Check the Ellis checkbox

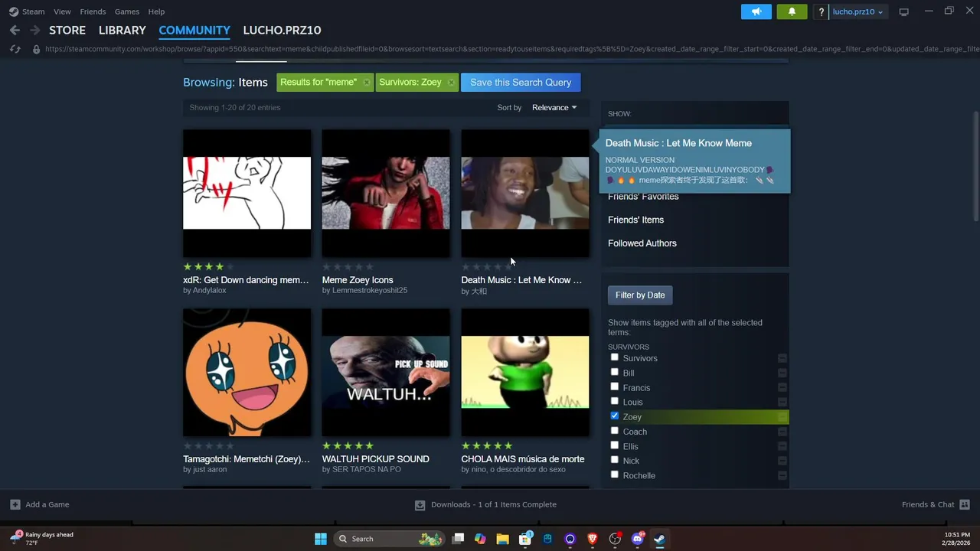point(614,445)
